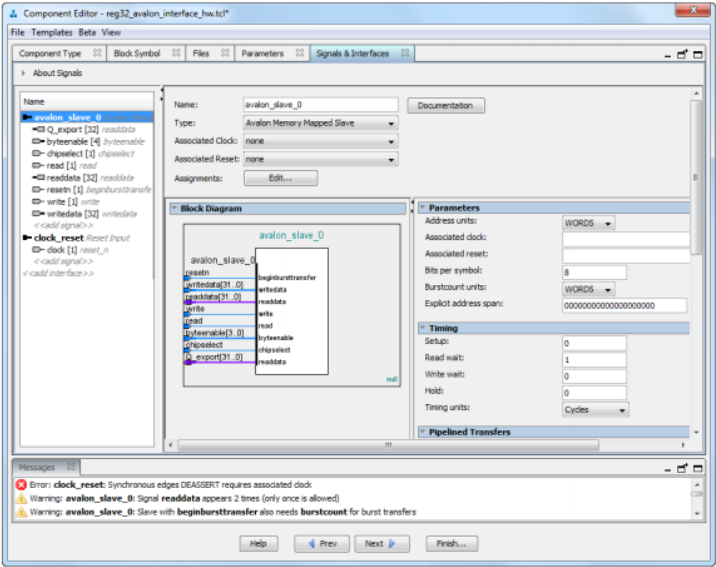Go to the Next page
Viewport: 716px width, 567px height.
point(382,543)
